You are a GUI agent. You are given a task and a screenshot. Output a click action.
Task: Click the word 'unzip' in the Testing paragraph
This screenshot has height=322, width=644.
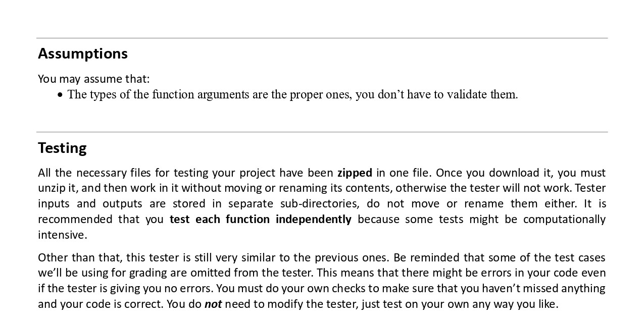pyautogui.click(x=51, y=188)
